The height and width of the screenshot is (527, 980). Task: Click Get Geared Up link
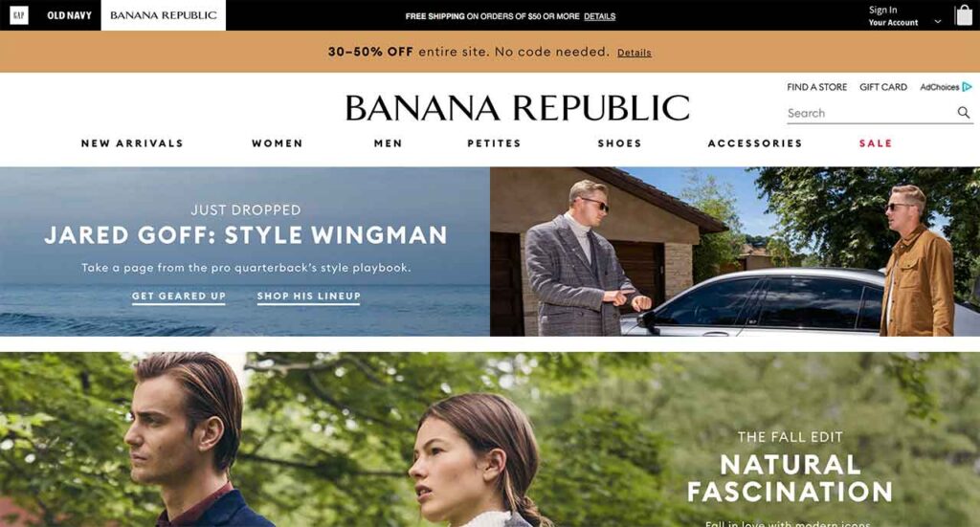tap(179, 296)
